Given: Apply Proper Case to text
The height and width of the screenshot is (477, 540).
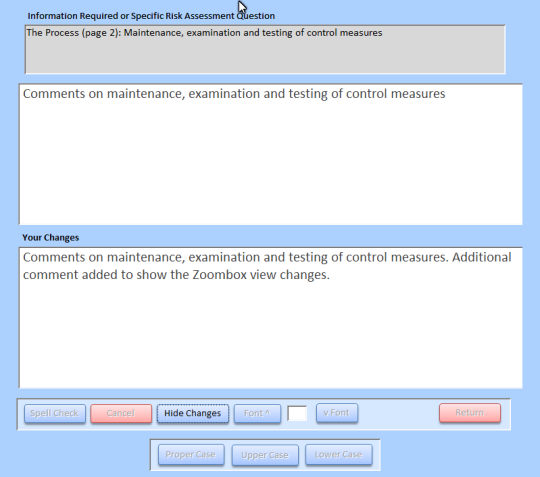Looking at the screenshot, I should tap(191, 455).
